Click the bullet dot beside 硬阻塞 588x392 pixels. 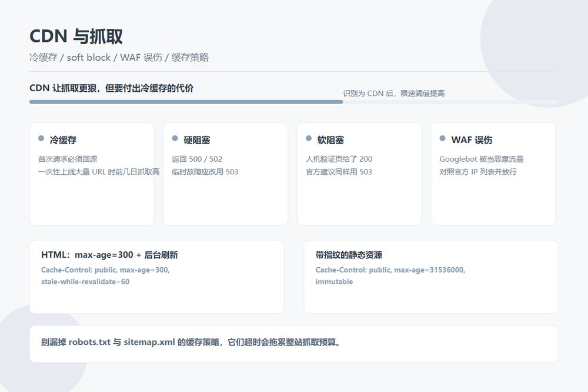(175, 138)
